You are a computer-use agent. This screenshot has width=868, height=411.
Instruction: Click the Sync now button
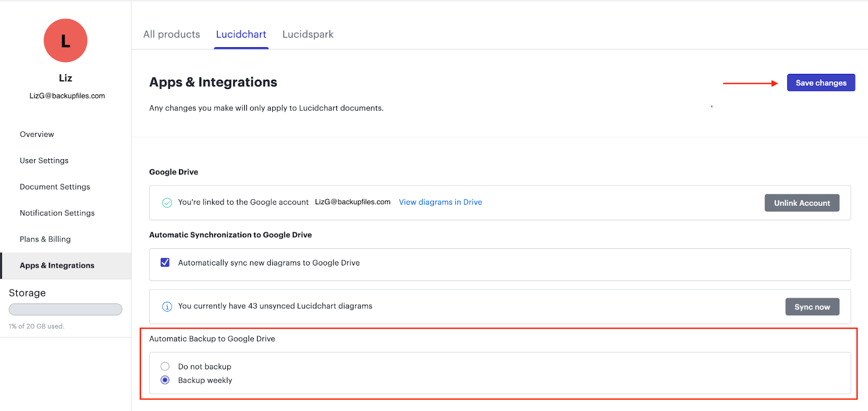tap(812, 307)
